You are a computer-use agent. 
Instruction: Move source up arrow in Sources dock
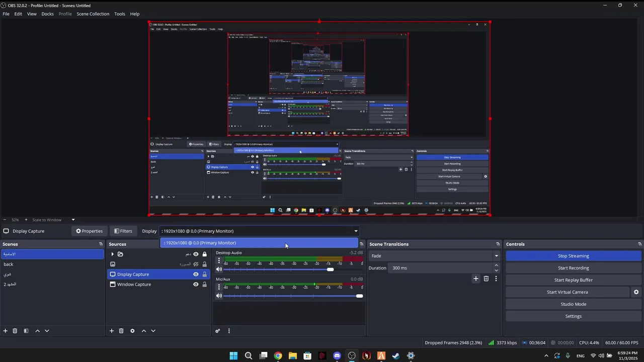pos(144,331)
